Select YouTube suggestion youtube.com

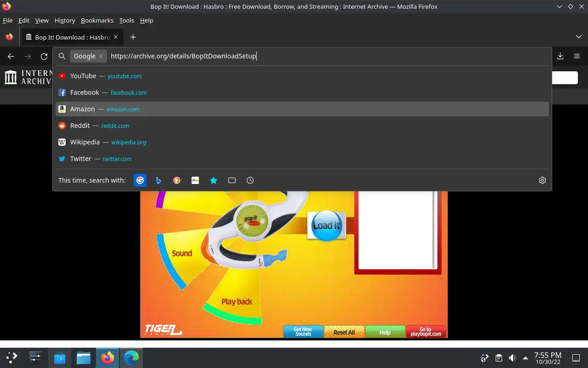(x=302, y=76)
